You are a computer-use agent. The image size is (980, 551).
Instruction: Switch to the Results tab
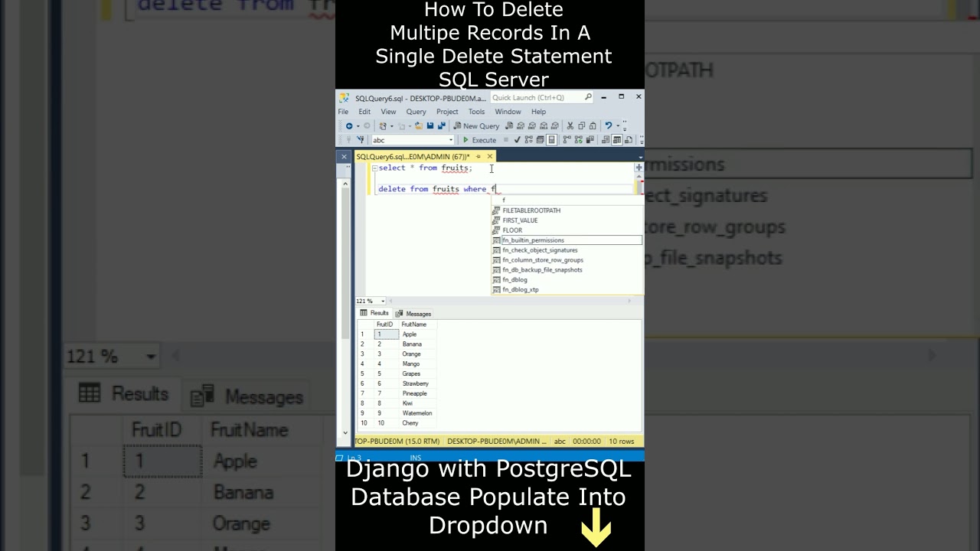pos(374,313)
